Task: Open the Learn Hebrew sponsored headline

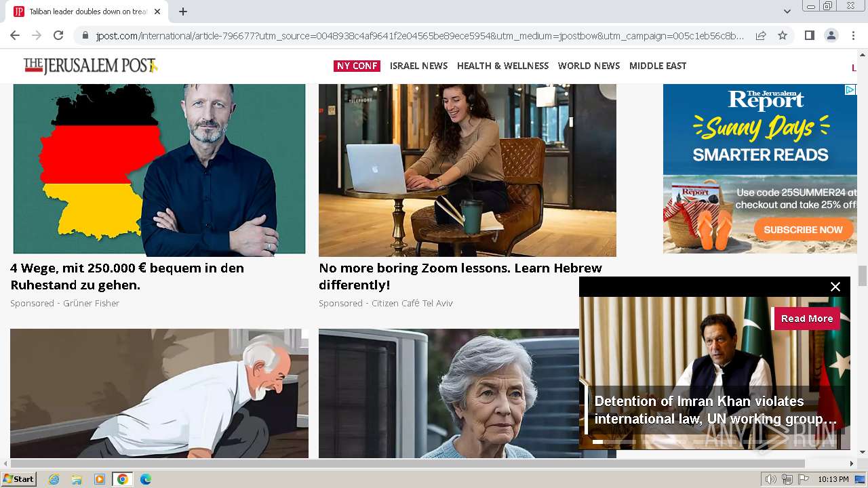Action: point(460,277)
